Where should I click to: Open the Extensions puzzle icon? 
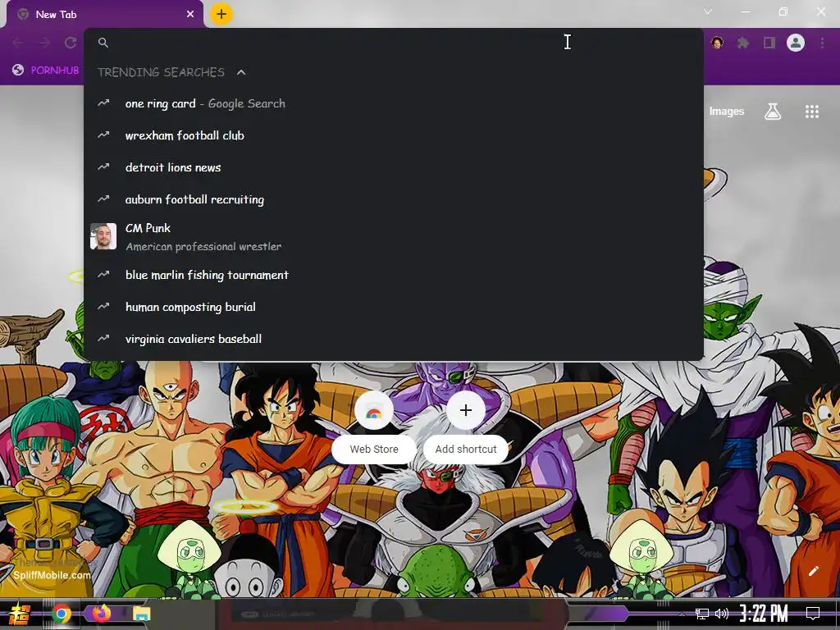coord(743,43)
